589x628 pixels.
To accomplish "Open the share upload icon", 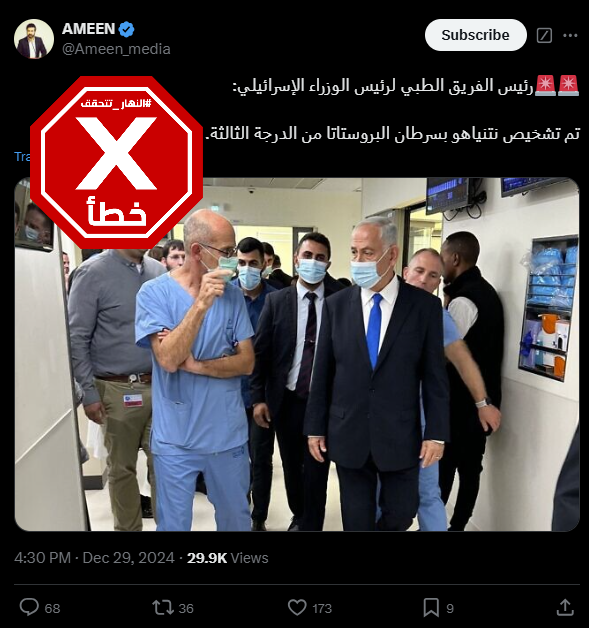I will (565, 607).
